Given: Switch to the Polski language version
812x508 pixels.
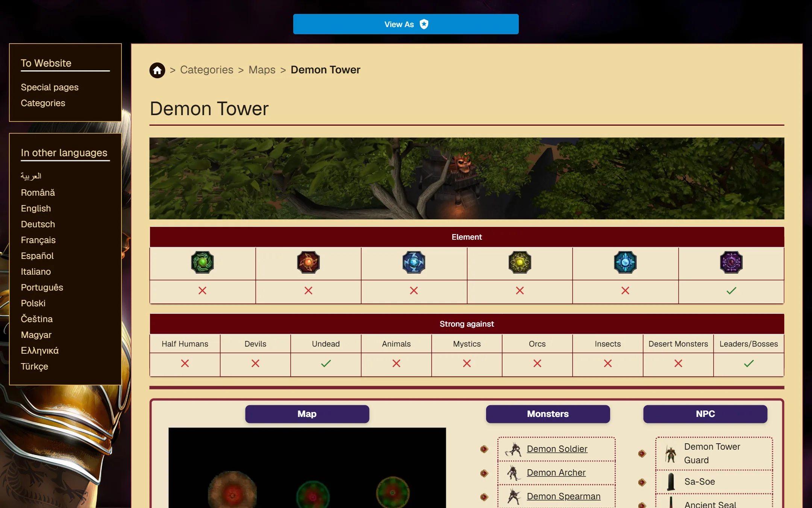Looking at the screenshot, I should (x=33, y=303).
